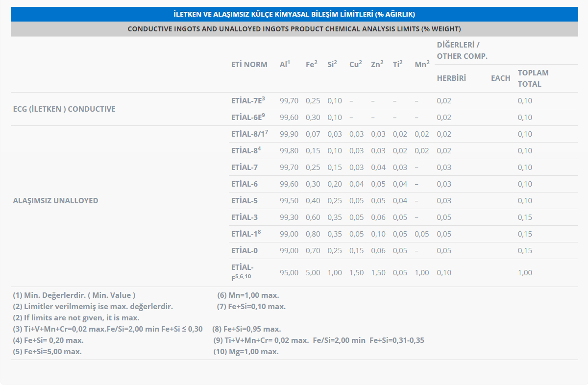The image size is (588, 385).
Task: Click the blue Turkish table title banner
Action: point(294,14)
